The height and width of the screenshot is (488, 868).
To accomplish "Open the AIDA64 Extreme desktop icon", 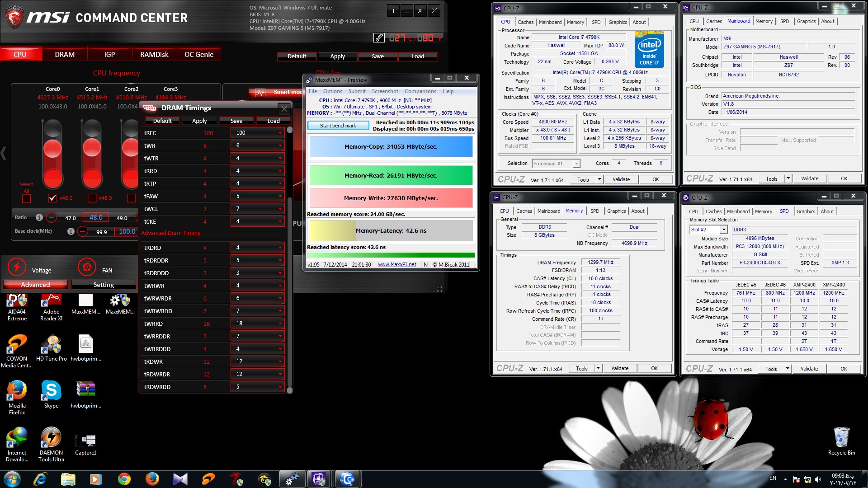I will point(17,307).
